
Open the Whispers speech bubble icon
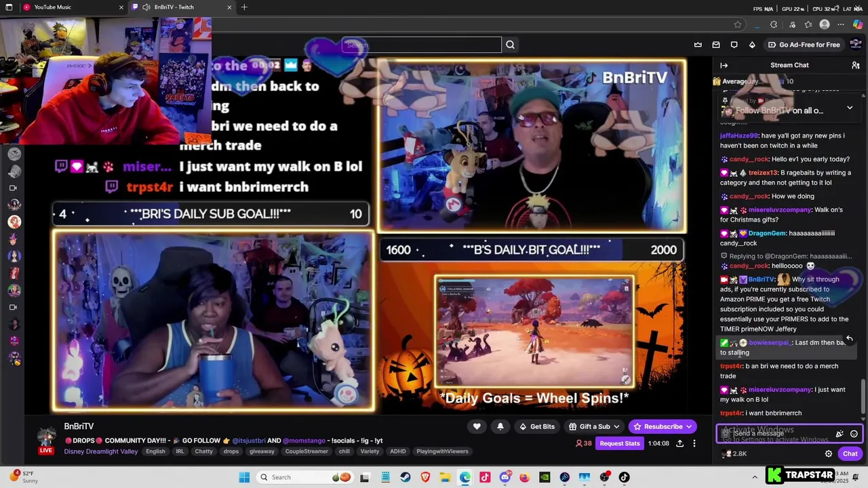[x=734, y=45]
